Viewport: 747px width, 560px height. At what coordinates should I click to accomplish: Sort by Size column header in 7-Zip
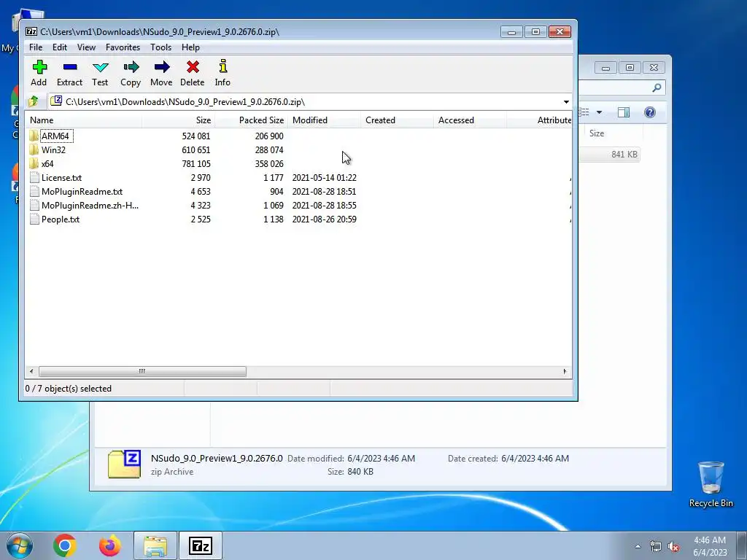click(178, 120)
